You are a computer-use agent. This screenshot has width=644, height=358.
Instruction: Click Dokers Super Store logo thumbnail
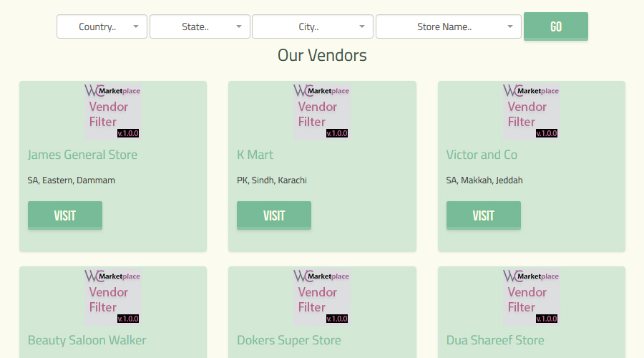(x=321, y=296)
